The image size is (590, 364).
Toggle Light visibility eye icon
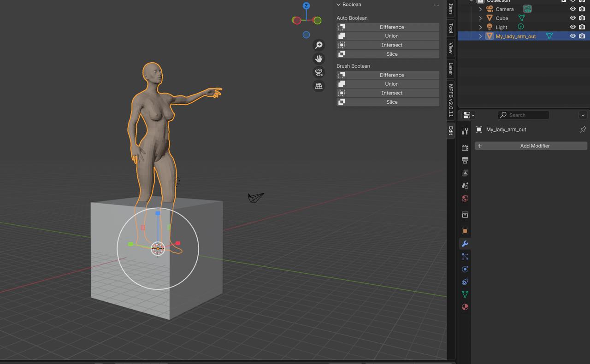pos(573,27)
